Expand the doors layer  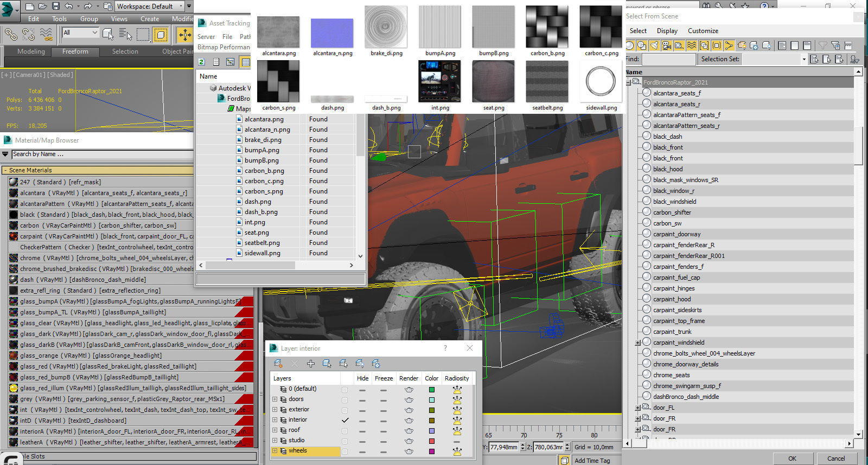(275, 399)
